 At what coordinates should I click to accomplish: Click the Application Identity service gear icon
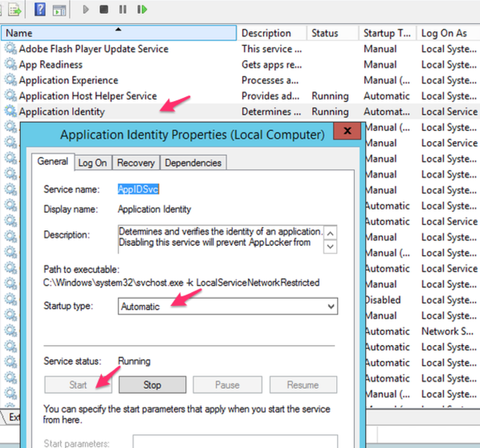(x=10, y=112)
